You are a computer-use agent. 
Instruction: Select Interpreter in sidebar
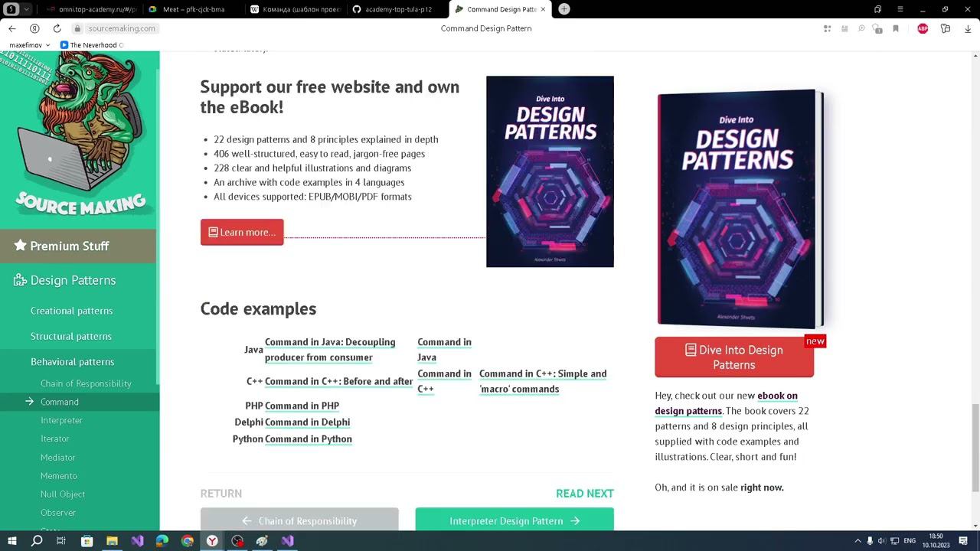pyautogui.click(x=61, y=420)
